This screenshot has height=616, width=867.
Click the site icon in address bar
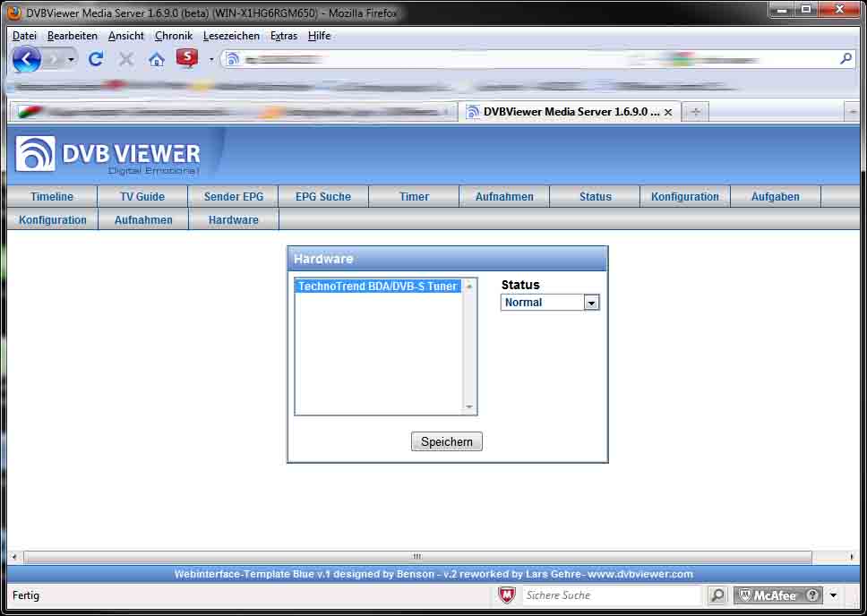[233, 59]
